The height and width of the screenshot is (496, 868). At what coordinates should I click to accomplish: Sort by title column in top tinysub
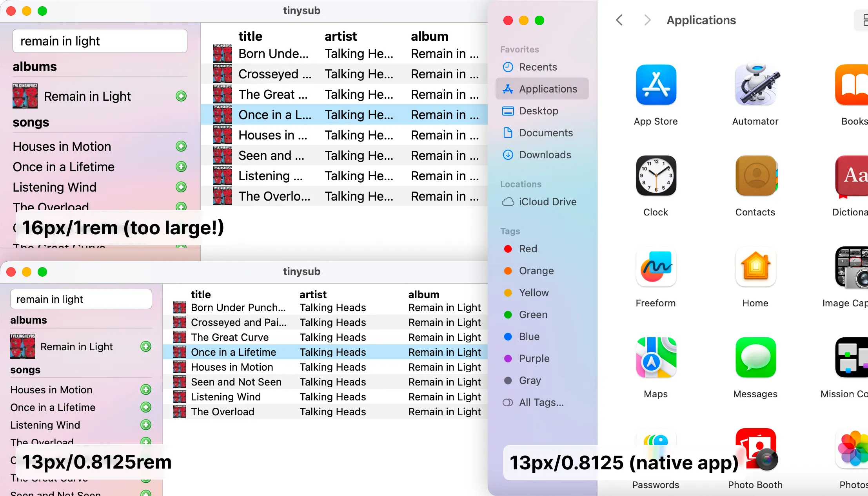(x=250, y=36)
